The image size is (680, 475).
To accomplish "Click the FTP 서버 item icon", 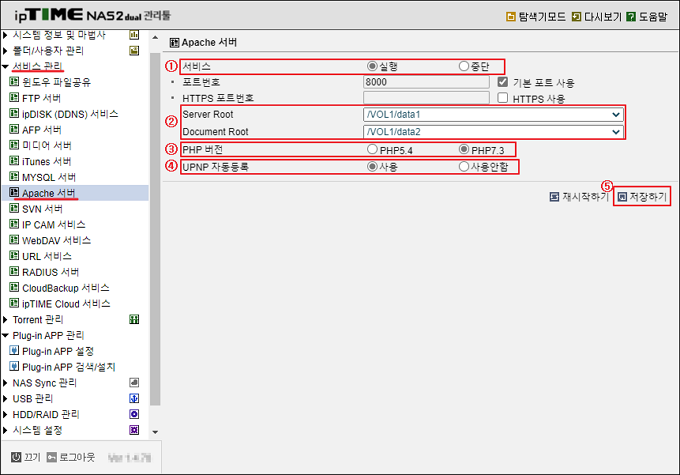I will (14, 98).
